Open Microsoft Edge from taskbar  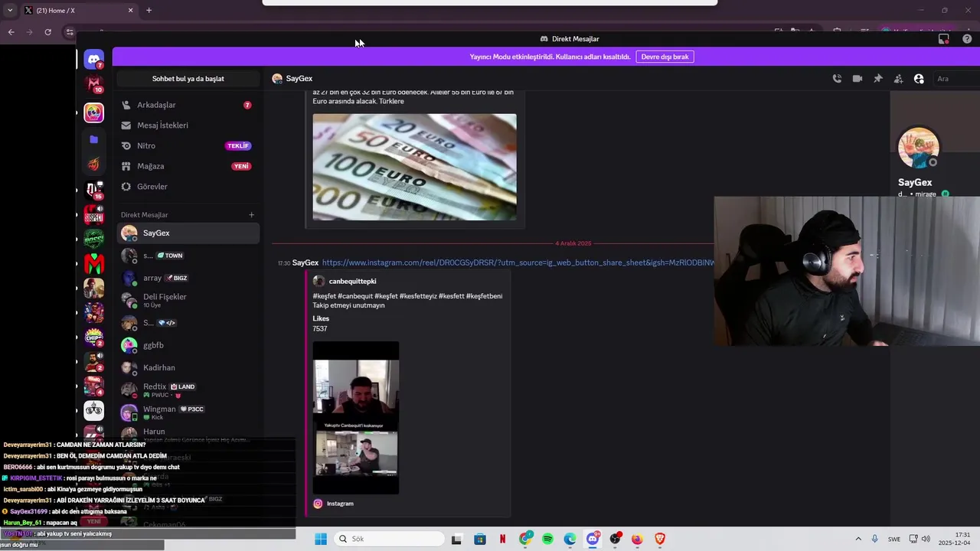point(570,539)
